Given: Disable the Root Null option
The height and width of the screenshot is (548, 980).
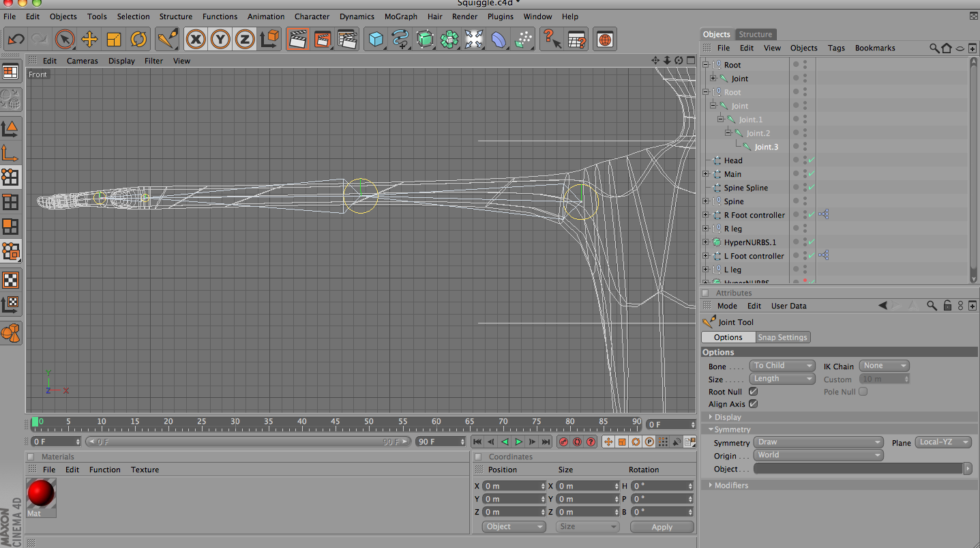Looking at the screenshot, I should [753, 391].
